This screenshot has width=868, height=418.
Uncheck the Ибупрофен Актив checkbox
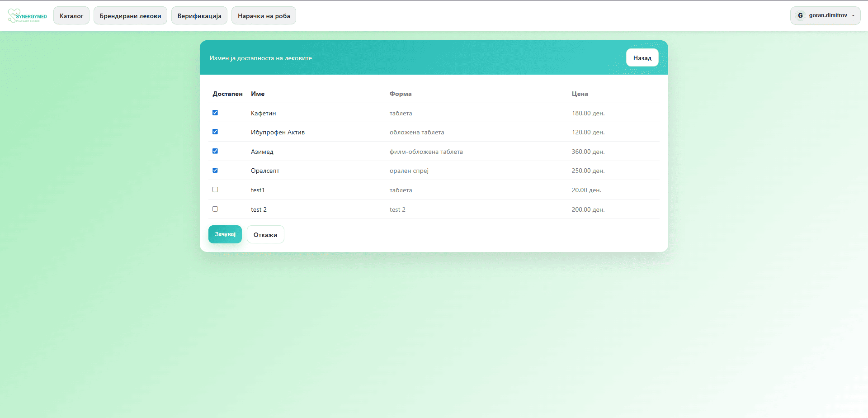point(215,132)
